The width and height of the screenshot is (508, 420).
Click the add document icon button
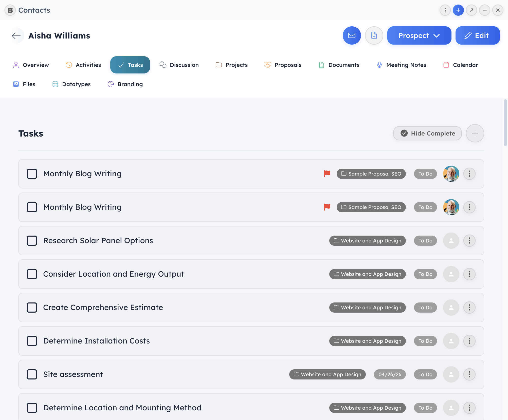374,35
